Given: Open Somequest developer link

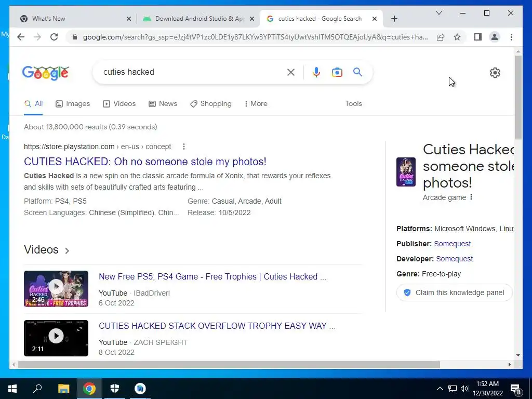Looking at the screenshot, I should [x=454, y=259].
